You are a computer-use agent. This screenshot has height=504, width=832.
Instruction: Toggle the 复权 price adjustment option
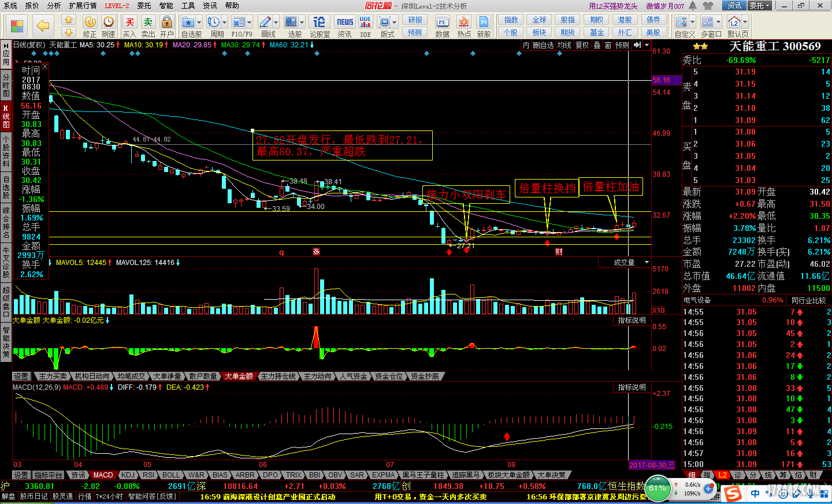[582, 45]
